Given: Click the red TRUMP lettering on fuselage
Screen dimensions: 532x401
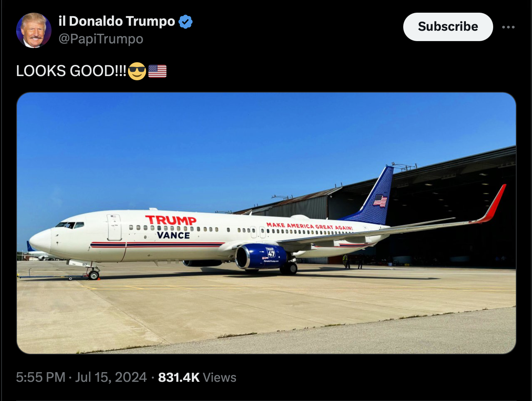Looking at the screenshot, I should (171, 220).
